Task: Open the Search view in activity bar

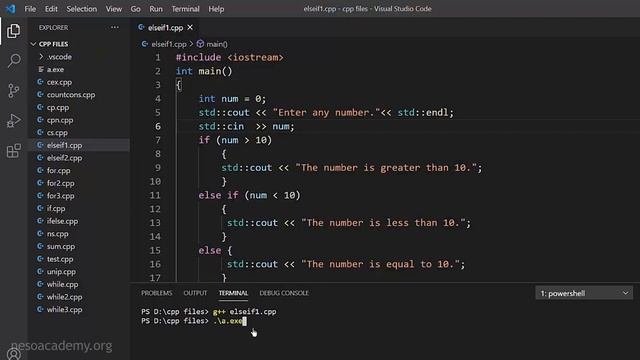Action: point(13,61)
